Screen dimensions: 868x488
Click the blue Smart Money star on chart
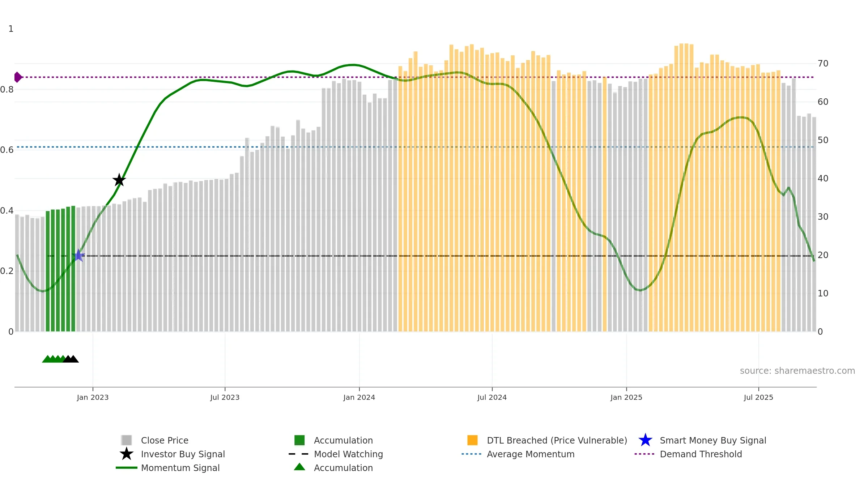(78, 255)
